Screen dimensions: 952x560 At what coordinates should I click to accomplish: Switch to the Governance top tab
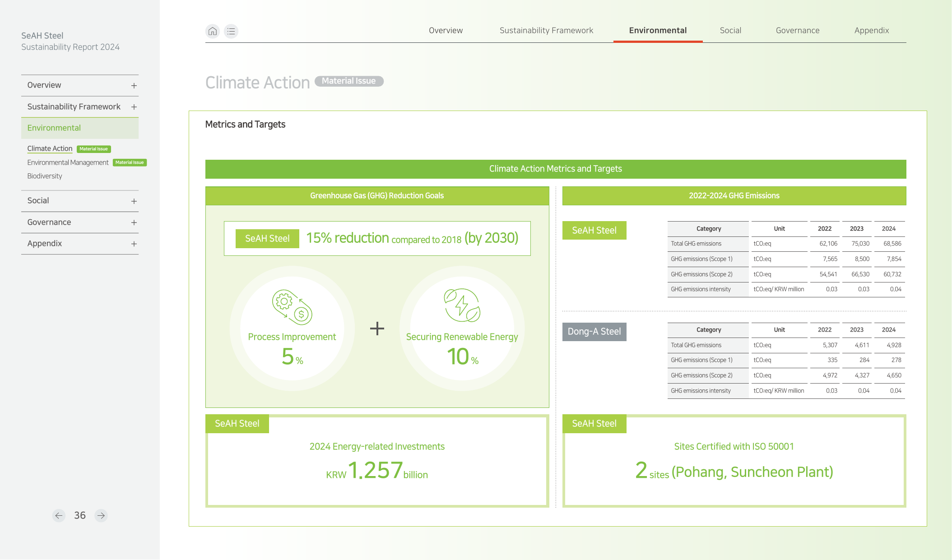coord(798,30)
